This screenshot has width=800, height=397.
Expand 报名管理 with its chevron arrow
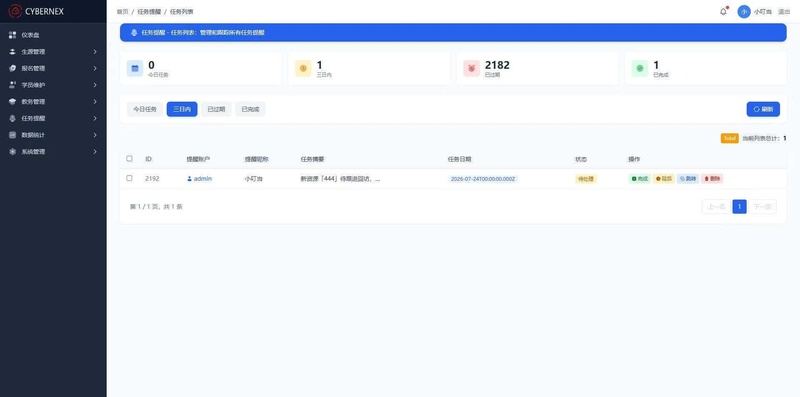click(95, 68)
